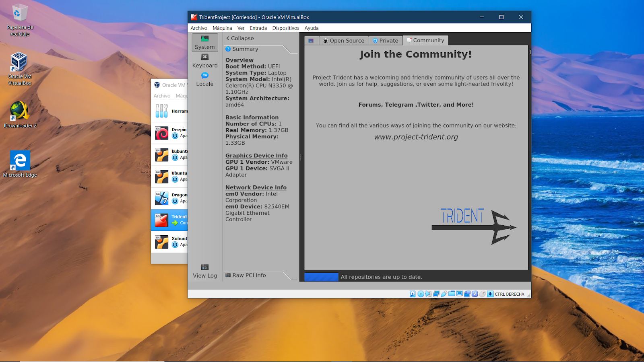Image resolution: width=644 pixels, height=362 pixels.
Task: Click the www.project-trident.org website link
Action: click(416, 137)
